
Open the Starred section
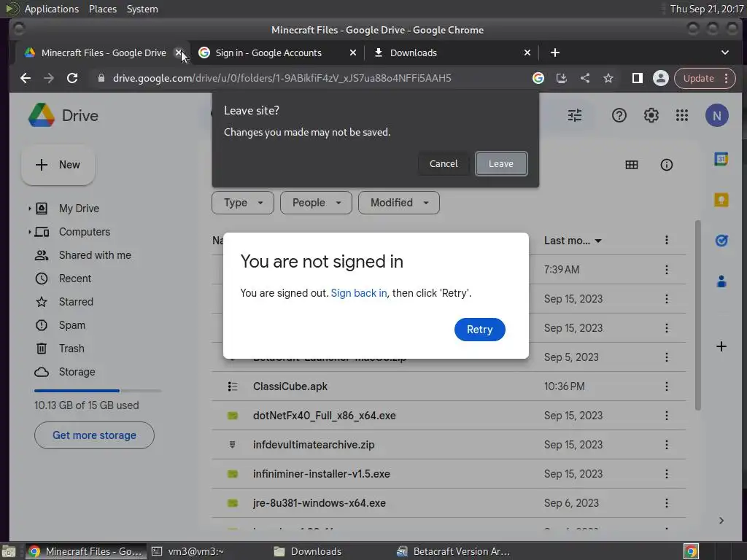pyautogui.click(x=76, y=302)
